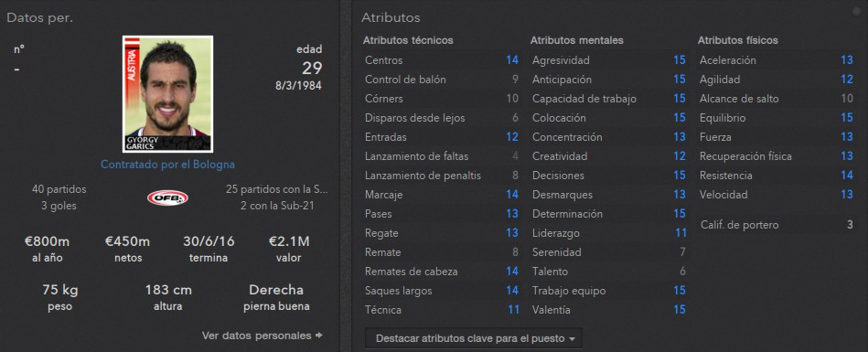
Task: Click the Datos per. panel title
Action: click(x=40, y=17)
